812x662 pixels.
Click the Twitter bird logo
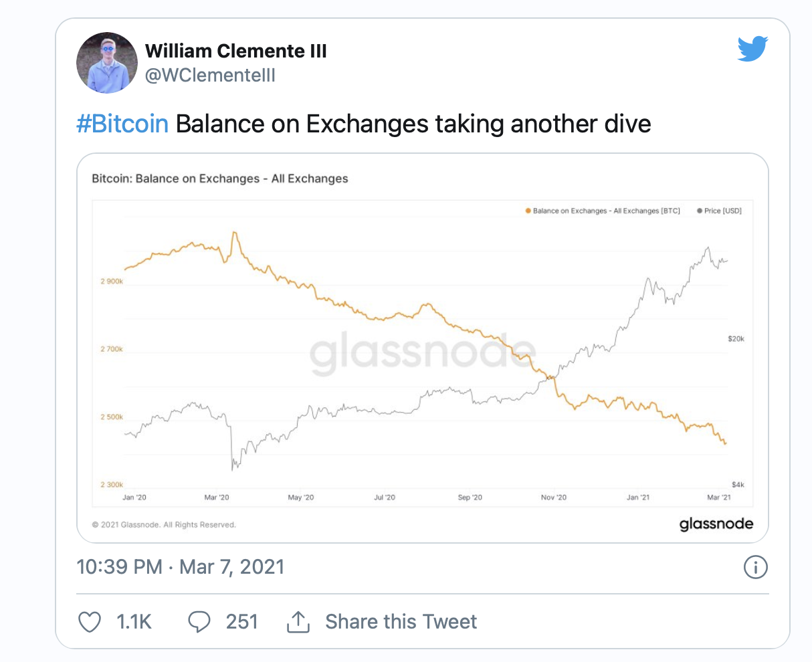(752, 49)
